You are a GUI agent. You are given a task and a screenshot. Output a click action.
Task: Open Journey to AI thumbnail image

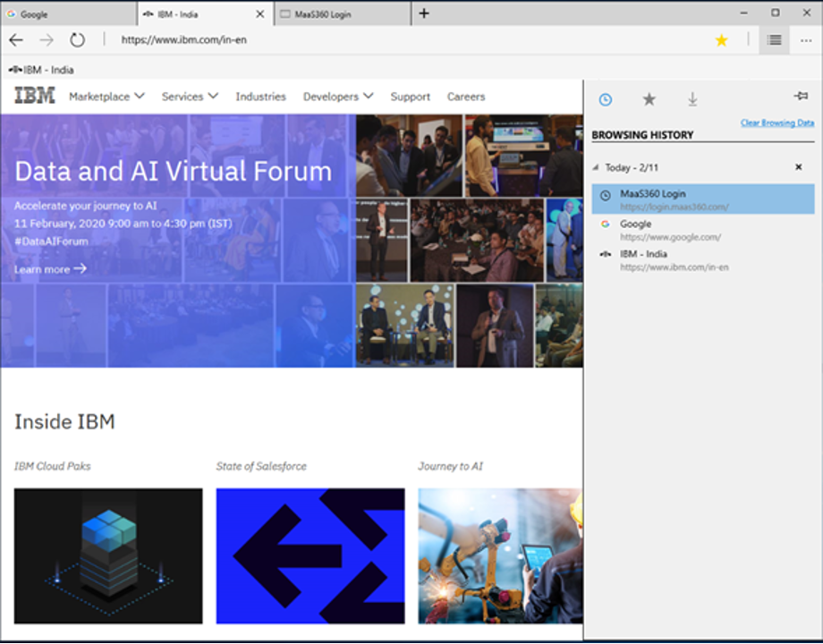500,555
